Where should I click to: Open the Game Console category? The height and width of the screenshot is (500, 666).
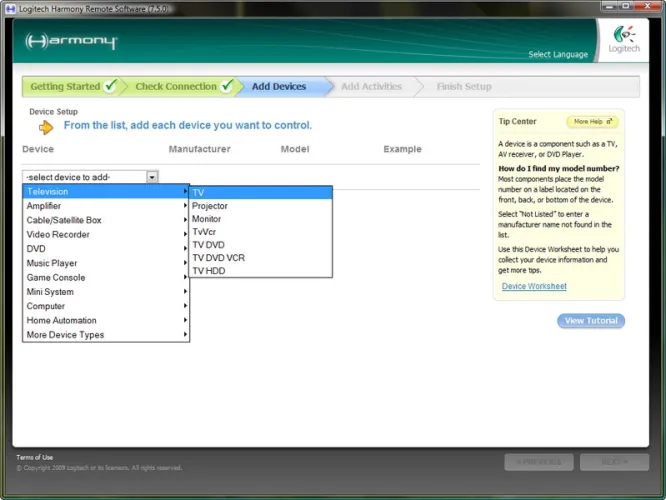105,278
